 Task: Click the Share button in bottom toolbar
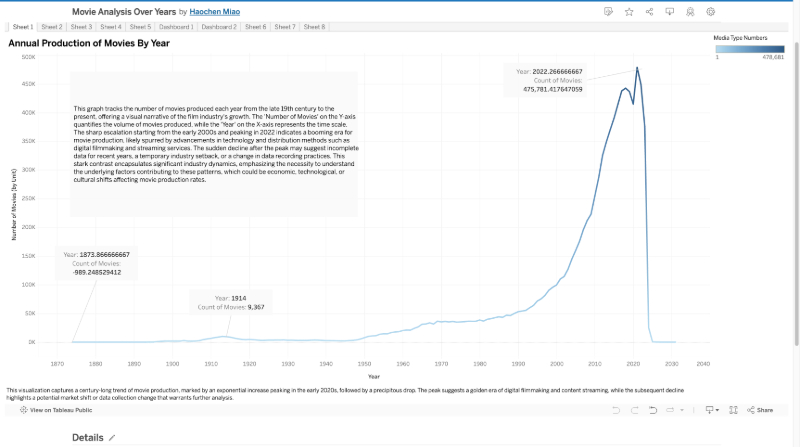click(760, 410)
